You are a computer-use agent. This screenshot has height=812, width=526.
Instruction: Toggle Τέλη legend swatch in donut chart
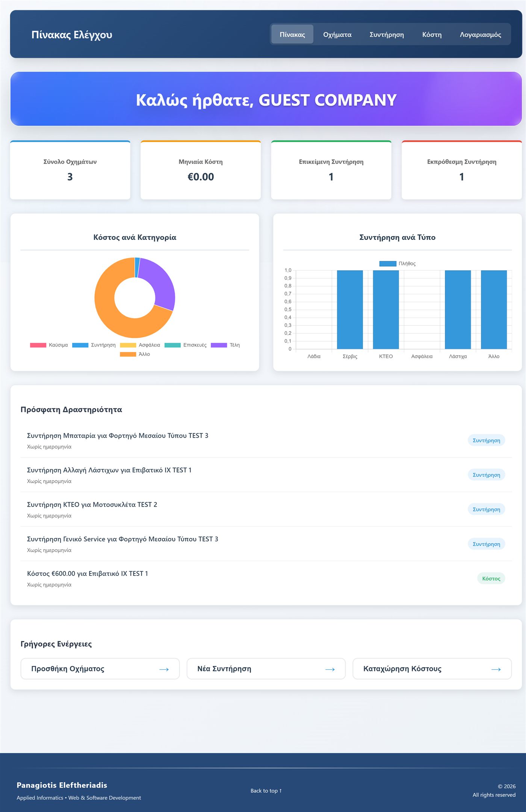pyautogui.click(x=219, y=345)
